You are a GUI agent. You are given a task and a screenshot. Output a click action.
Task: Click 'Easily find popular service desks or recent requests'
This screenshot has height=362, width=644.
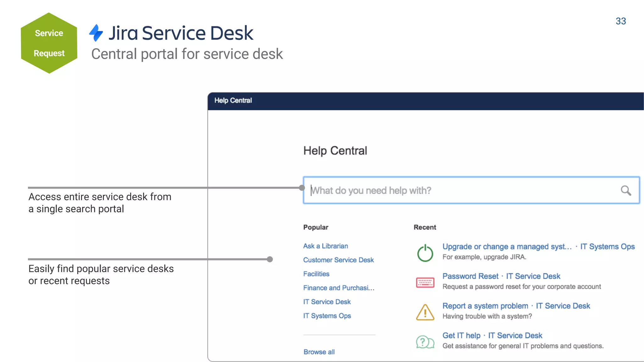pyautogui.click(x=101, y=275)
